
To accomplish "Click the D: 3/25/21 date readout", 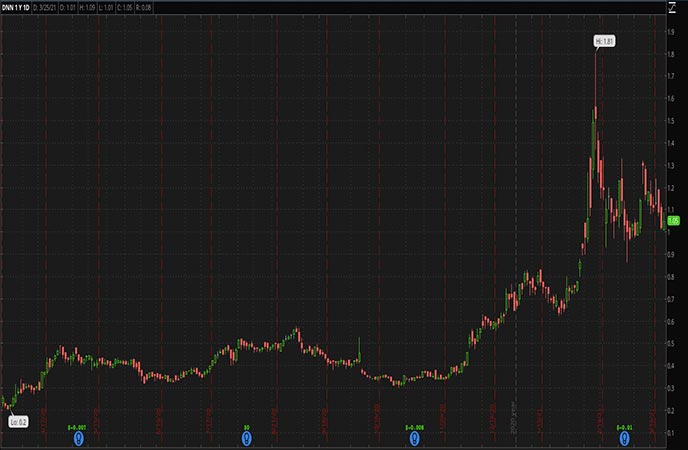I will [45, 8].
